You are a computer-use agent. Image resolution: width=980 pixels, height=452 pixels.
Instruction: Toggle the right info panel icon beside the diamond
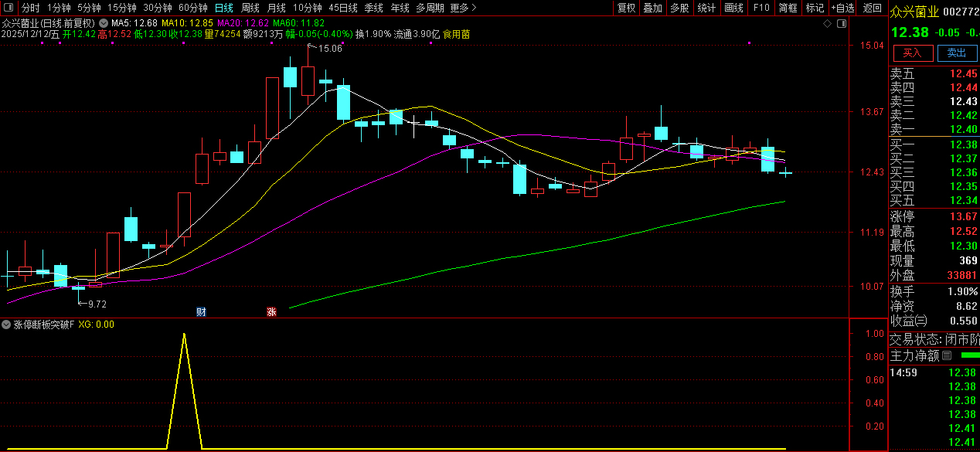coord(840,24)
